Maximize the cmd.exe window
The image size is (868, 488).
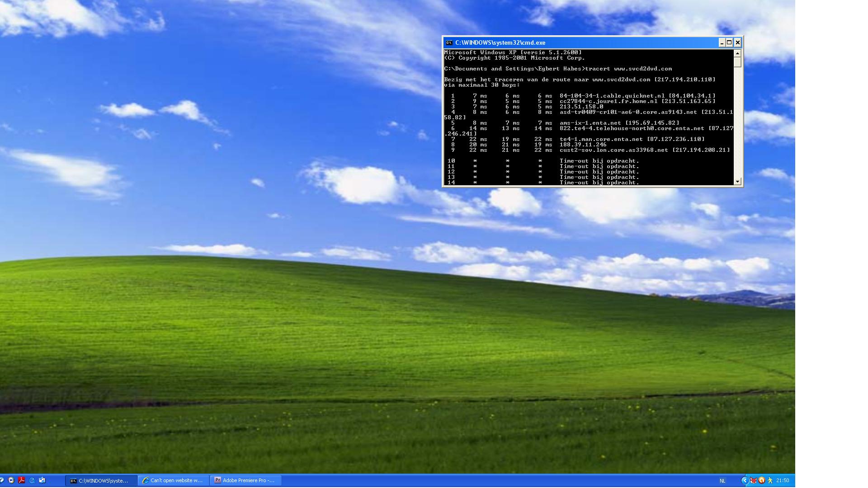(729, 42)
